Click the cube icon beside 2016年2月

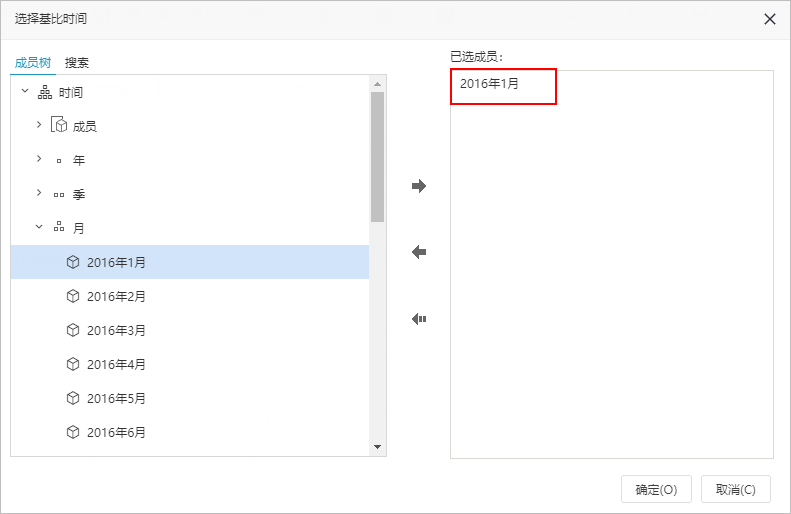coord(73,296)
